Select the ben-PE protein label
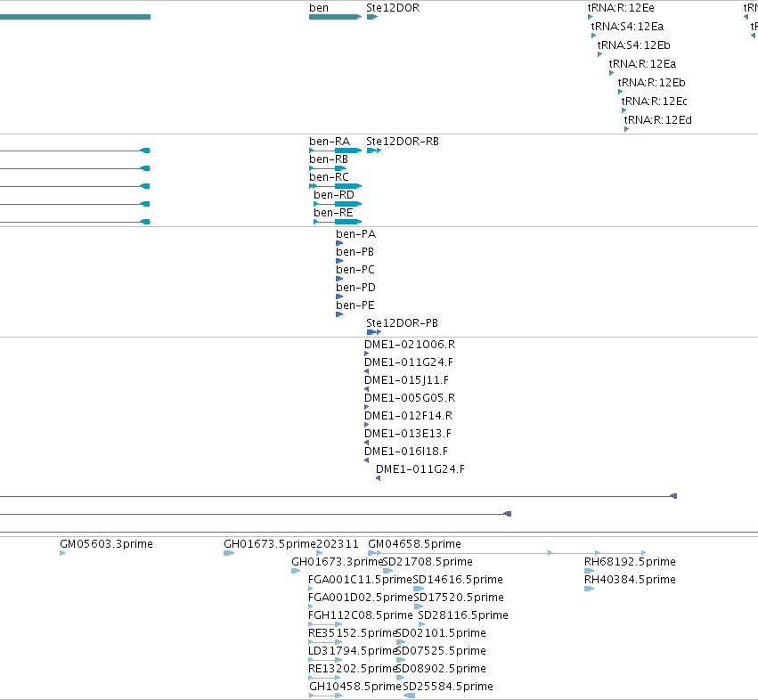The height and width of the screenshot is (700, 758). pyautogui.click(x=355, y=305)
